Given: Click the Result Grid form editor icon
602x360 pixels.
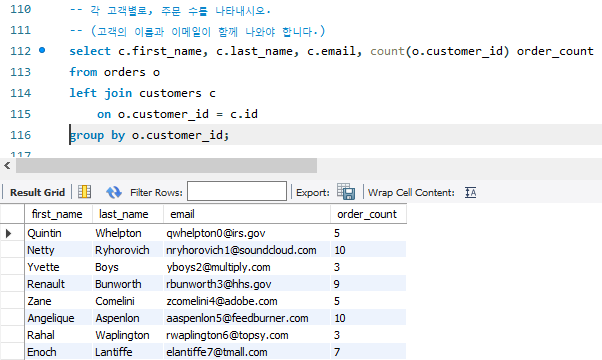Looking at the screenshot, I should (x=84, y=192).
